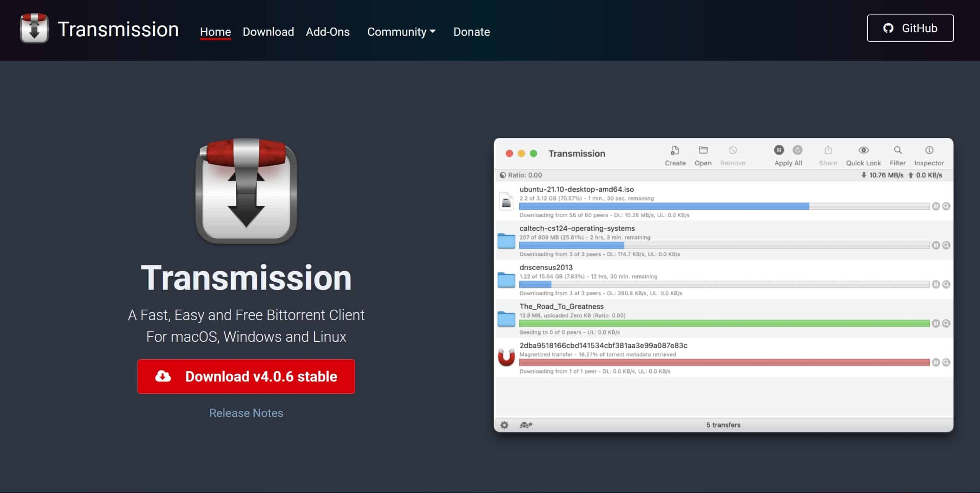Screen dimensions: 980x493
Task: Click the red magnet icon
Action: 506,358
